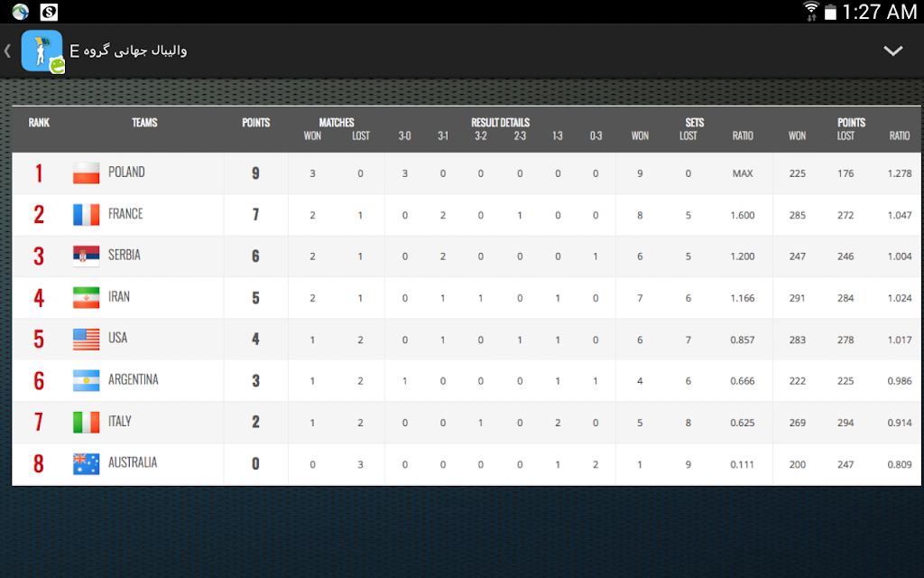The width and height of the screenshot is (924, 578).
Task: Select France's 1.047 points ratio
Action: pos(900,215)
